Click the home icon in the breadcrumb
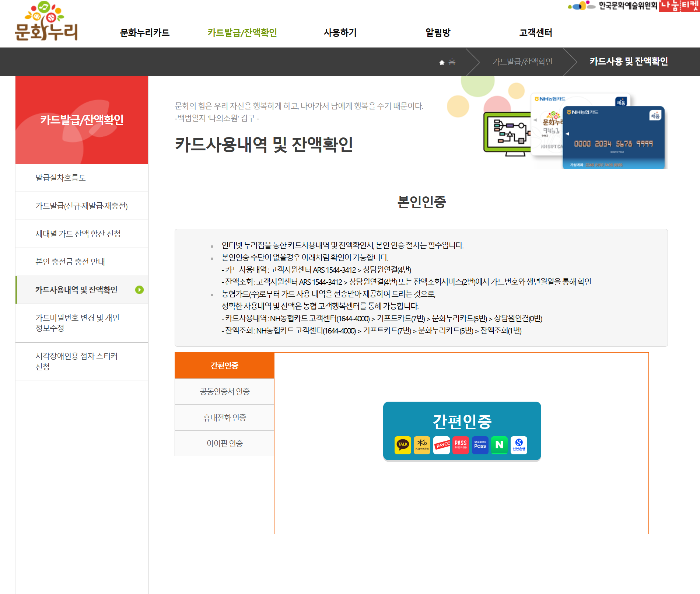The image size is (700, 594). (x=442, y=62)
